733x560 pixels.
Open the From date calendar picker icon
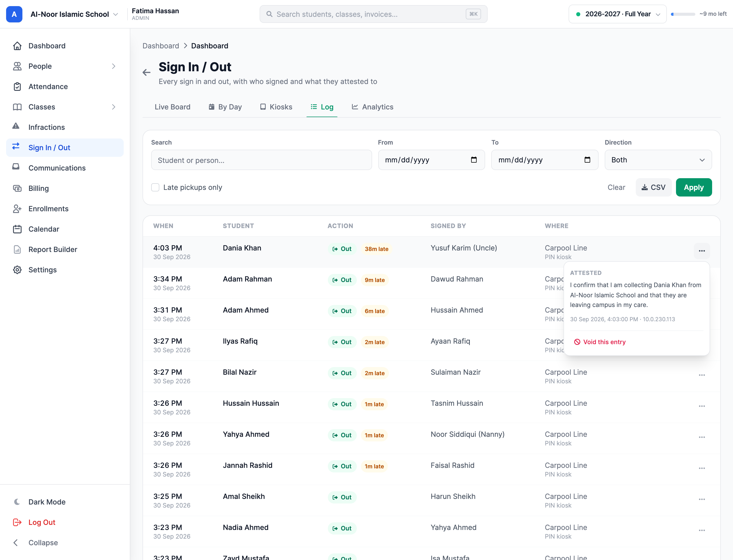pos(474,160)
